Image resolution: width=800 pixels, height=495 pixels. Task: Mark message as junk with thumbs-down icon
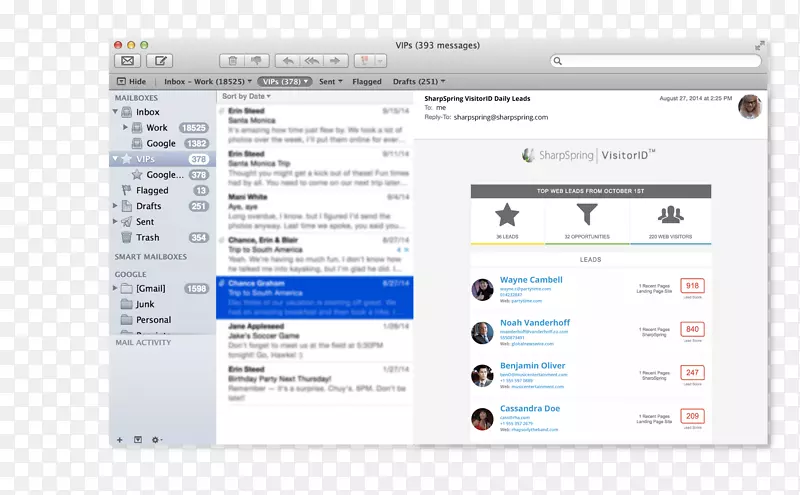257,61
